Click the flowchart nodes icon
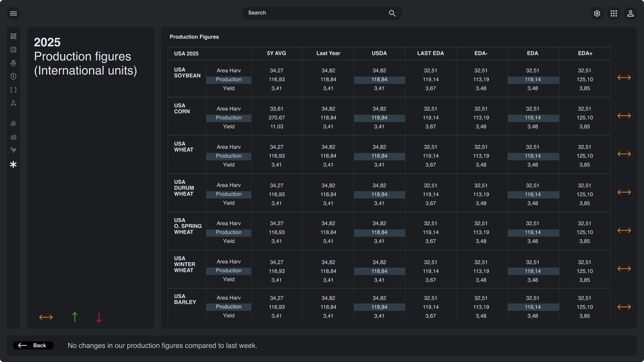Image resolution: width=644 pixels, height=362 pixels. 13,103
